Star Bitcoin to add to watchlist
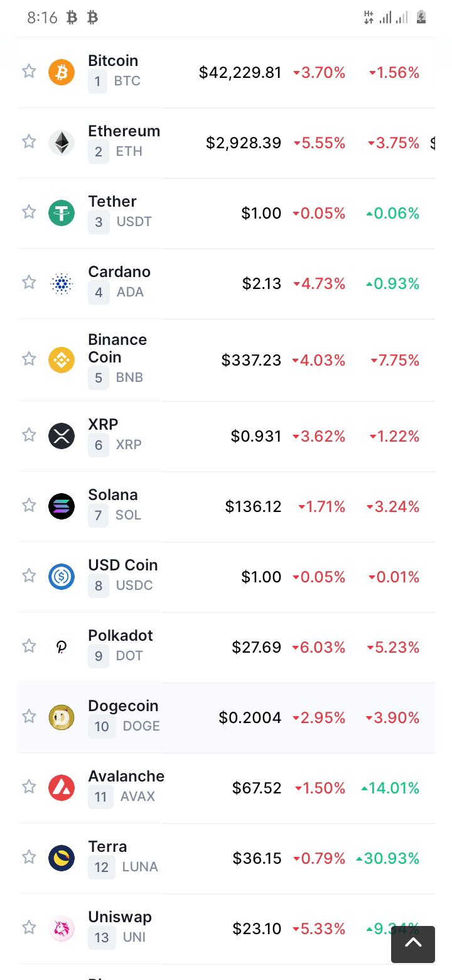 point(29,71)
